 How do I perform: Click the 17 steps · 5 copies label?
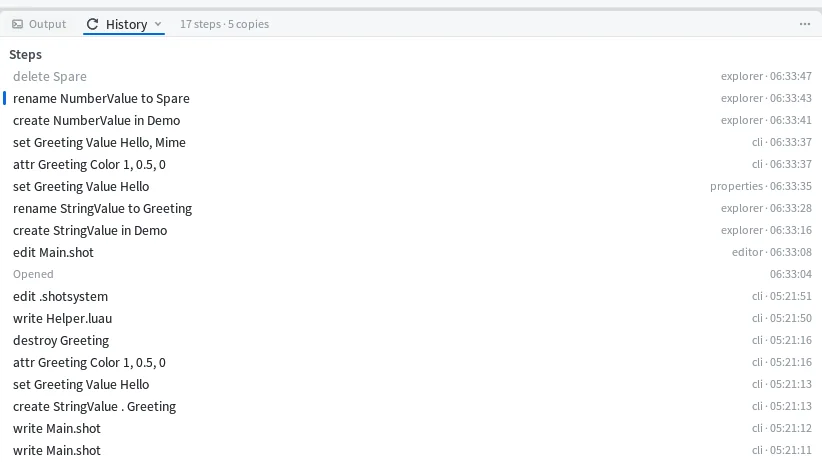pyautogui.click(x=224, y=24)
